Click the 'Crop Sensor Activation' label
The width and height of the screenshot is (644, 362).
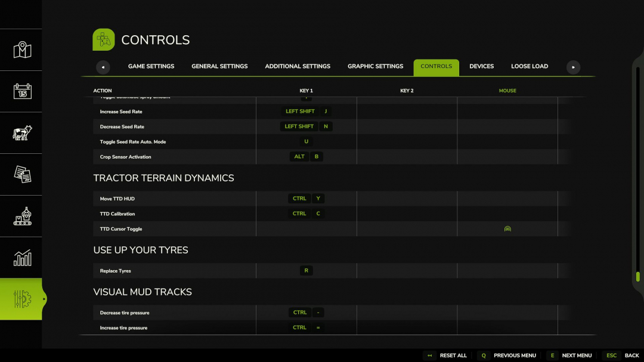pos(125,157)
